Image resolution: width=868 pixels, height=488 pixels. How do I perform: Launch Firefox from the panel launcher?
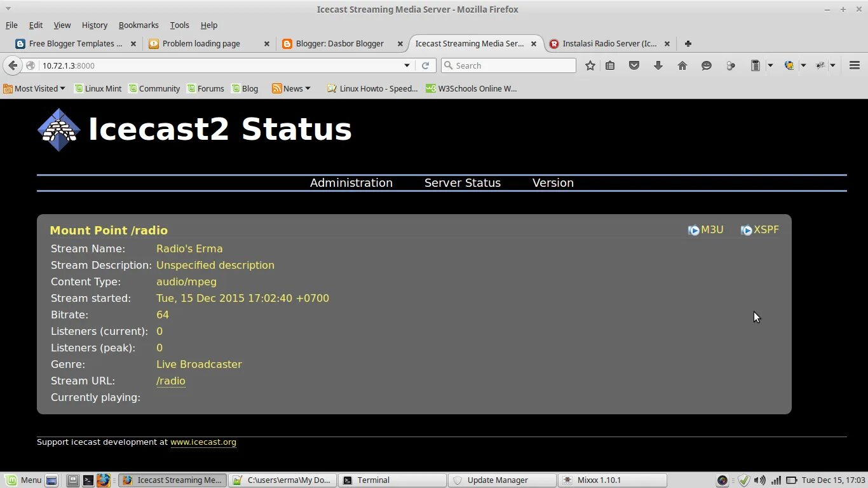(104, 480)
